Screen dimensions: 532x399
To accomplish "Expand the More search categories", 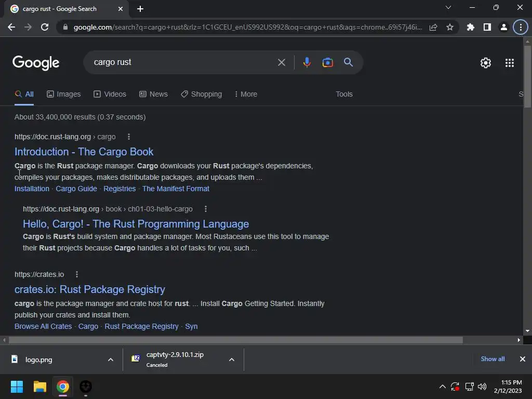I will coord(246,95).
